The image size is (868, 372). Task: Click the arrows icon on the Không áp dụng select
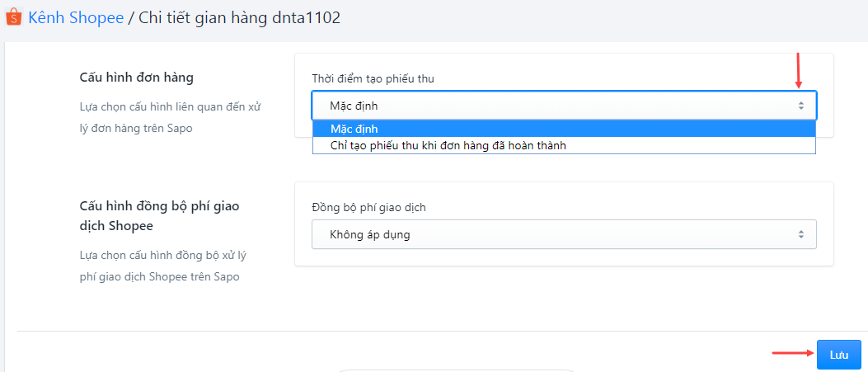click(800, 234)
